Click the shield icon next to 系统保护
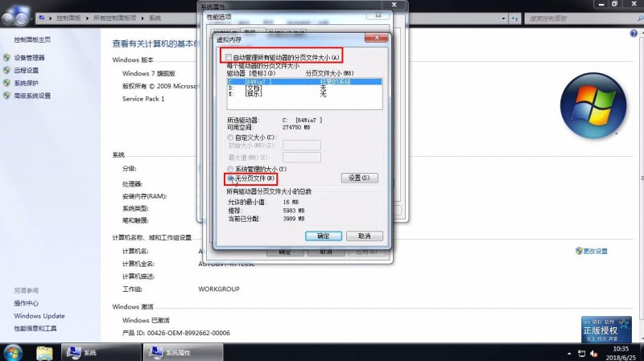This screenshot has width=644, height=361. coord(6,83)
